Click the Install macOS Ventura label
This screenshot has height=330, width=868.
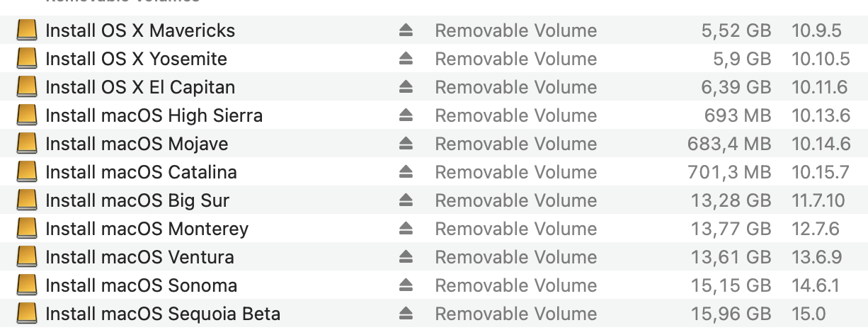point(139,257)
